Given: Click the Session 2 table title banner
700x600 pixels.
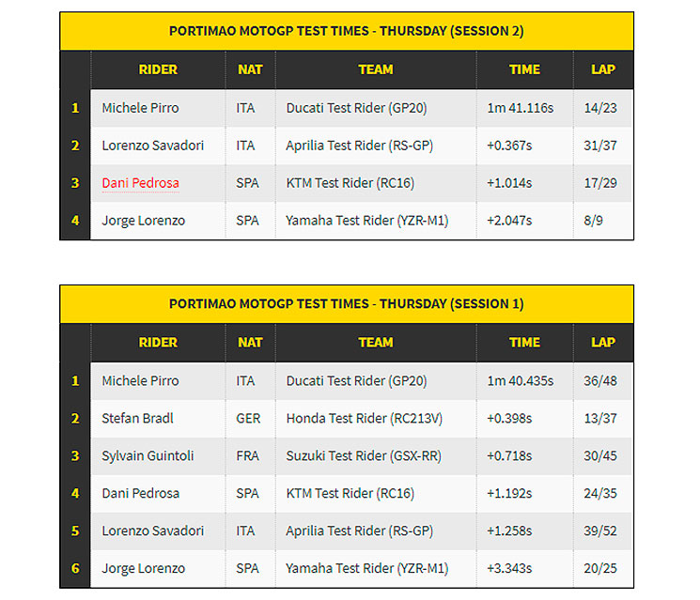Looking at the screenshot, I should [x=347, y=31].
